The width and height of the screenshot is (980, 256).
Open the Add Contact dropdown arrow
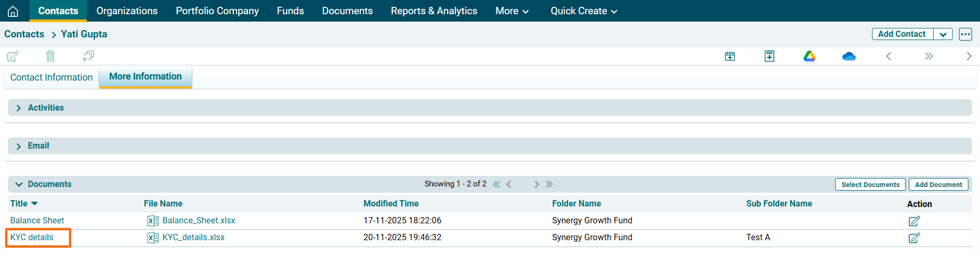(943, 34)
